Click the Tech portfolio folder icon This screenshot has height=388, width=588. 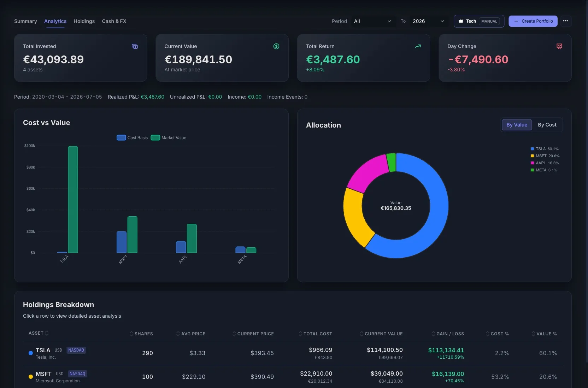(x=461, y=21)
